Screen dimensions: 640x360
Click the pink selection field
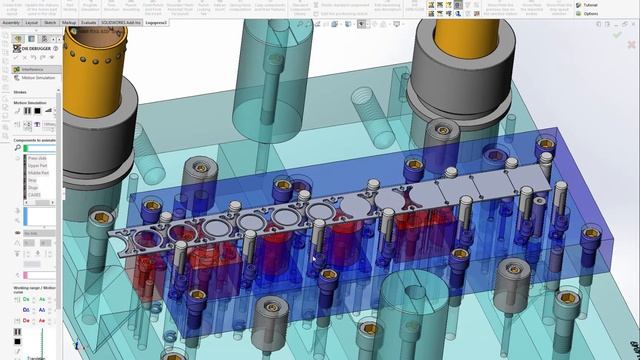coord(40,276)
